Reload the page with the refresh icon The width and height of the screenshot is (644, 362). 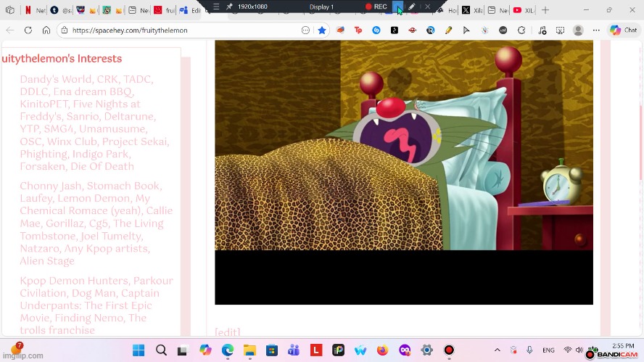tap(28, 30)
